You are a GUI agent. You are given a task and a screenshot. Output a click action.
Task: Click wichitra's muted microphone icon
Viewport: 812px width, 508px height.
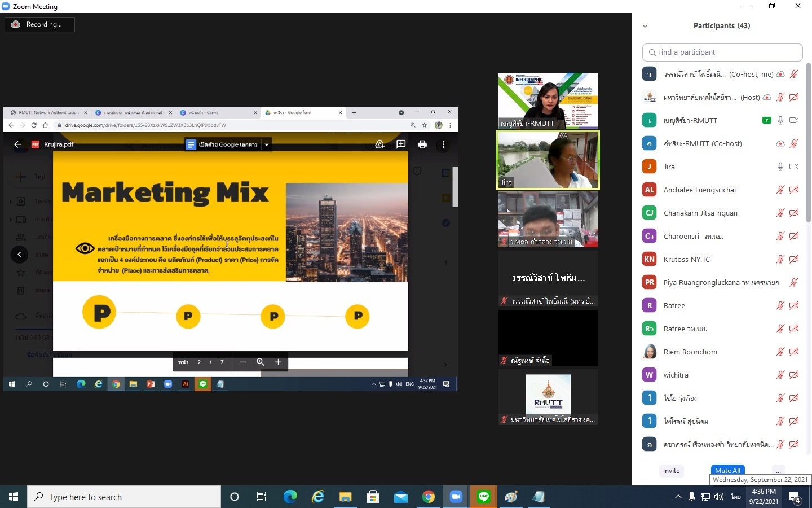pyautogui.click(x=780, y=375)
